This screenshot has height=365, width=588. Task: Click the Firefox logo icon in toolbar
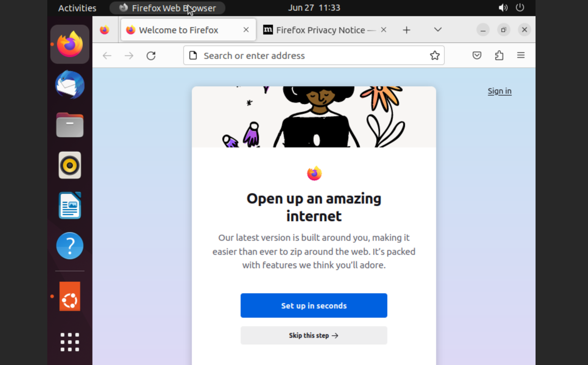(x=105, y=29)
